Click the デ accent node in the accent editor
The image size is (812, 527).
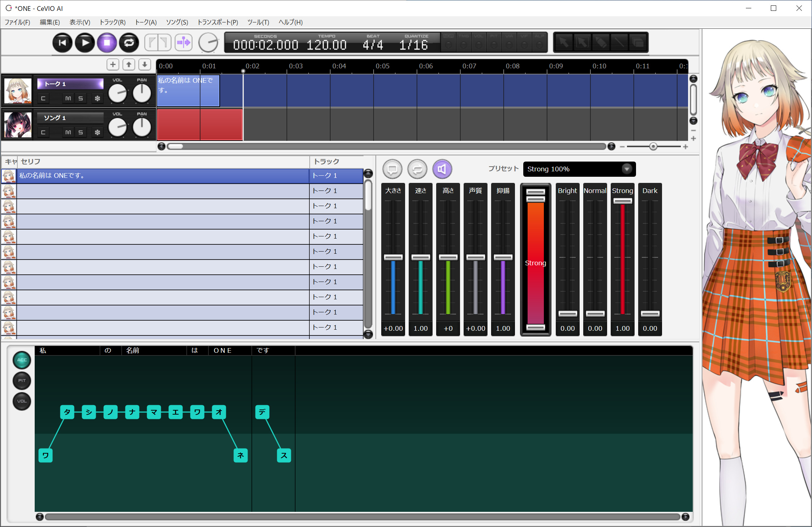[x=262, y=412]
